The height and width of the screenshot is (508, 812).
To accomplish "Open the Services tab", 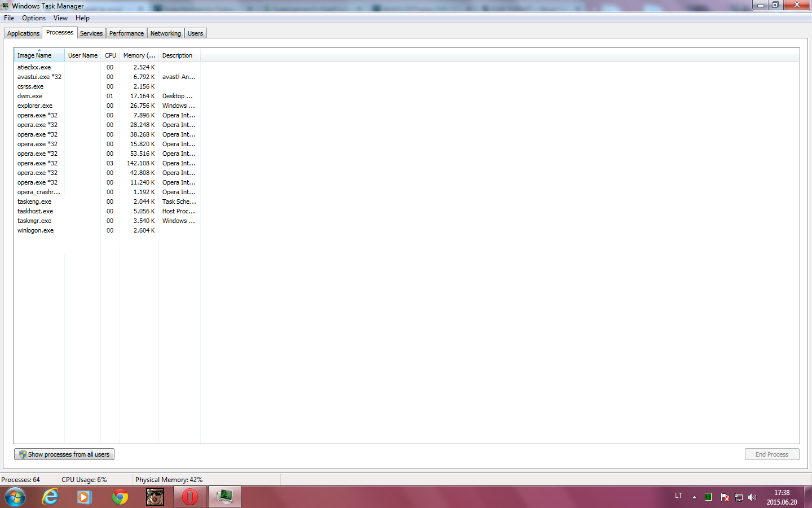I will 91,33.
